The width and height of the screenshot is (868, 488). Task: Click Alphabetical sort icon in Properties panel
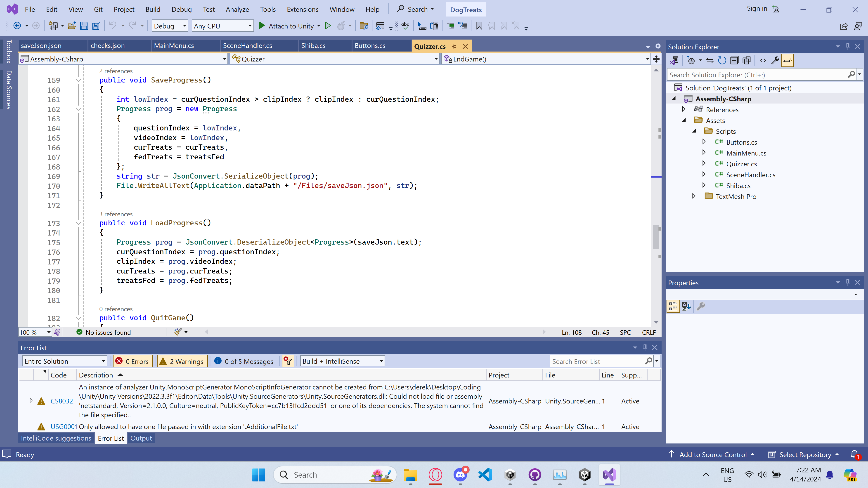pos(686,306)
